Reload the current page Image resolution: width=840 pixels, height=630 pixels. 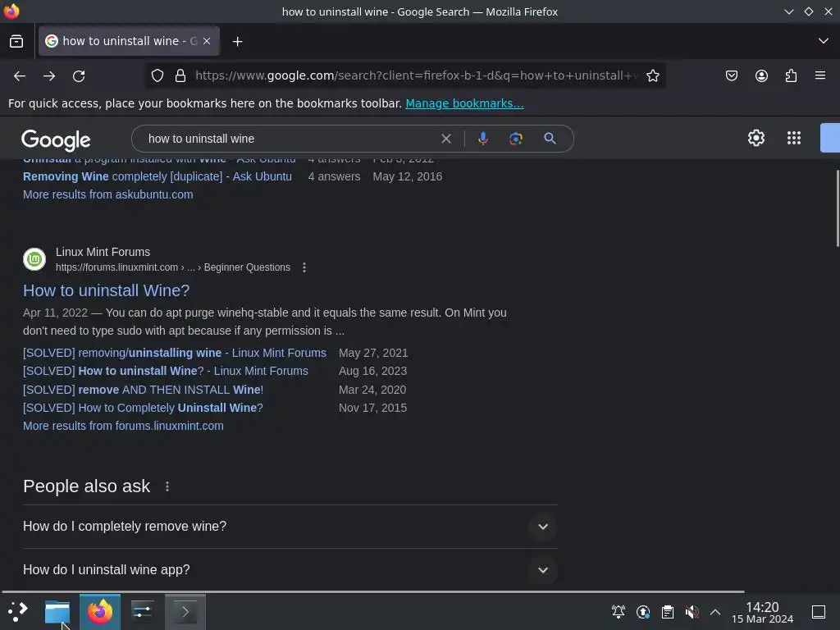pos(79,76)
